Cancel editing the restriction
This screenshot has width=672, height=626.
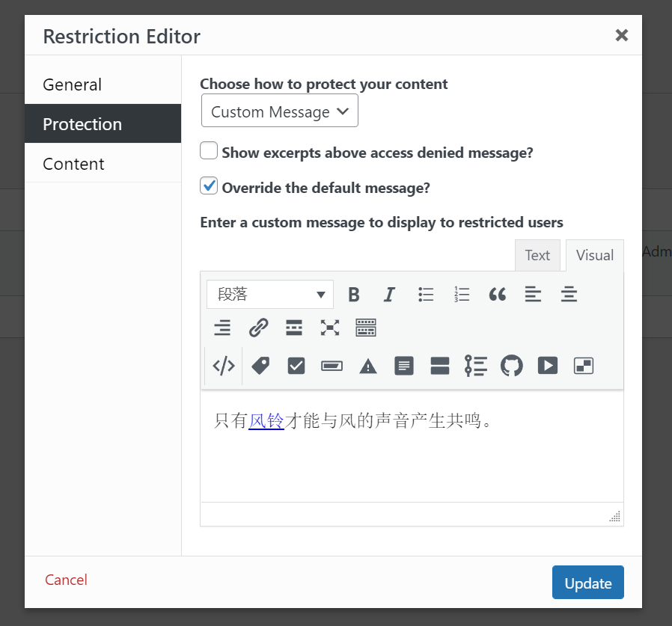pos(66,580)
